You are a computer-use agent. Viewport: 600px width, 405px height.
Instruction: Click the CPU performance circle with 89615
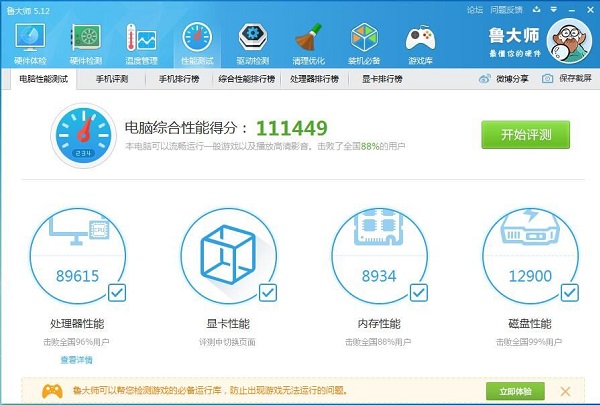[x=78, y=256]
